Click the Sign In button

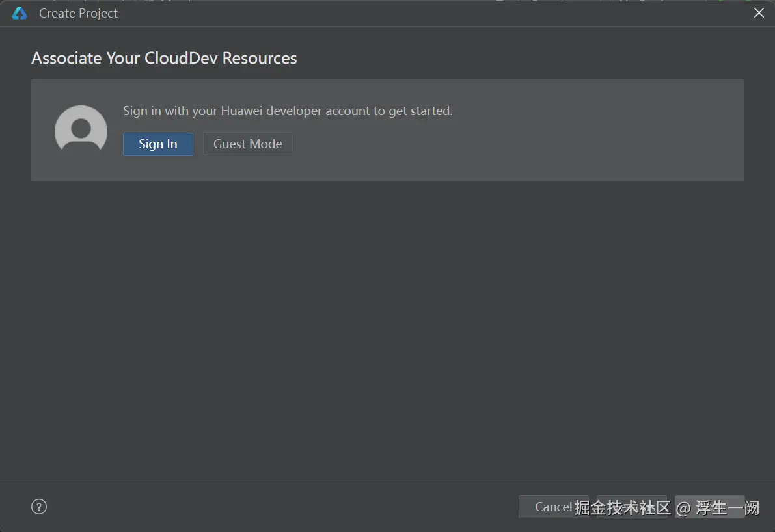click(157, 144)
